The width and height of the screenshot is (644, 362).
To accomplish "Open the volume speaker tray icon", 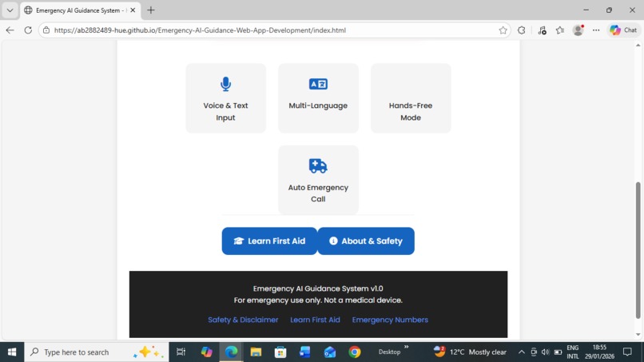I will [x=546, y=352].
